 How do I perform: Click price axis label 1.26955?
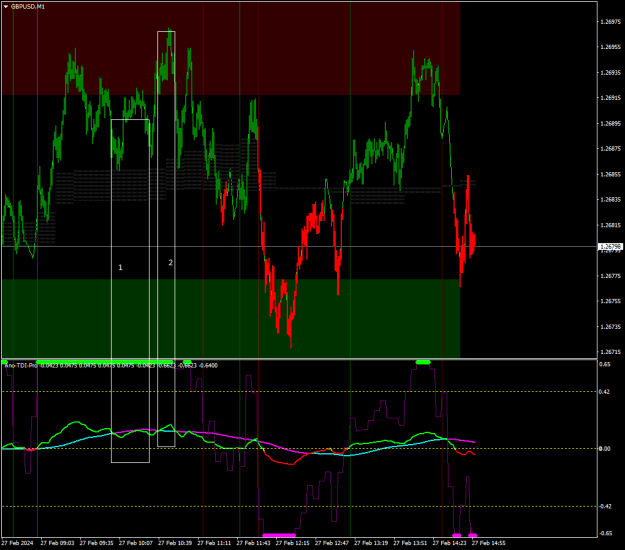610,47
